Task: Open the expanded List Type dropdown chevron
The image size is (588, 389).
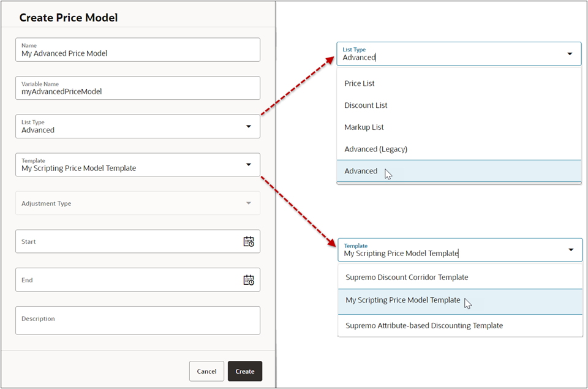Action: [570, 53]
